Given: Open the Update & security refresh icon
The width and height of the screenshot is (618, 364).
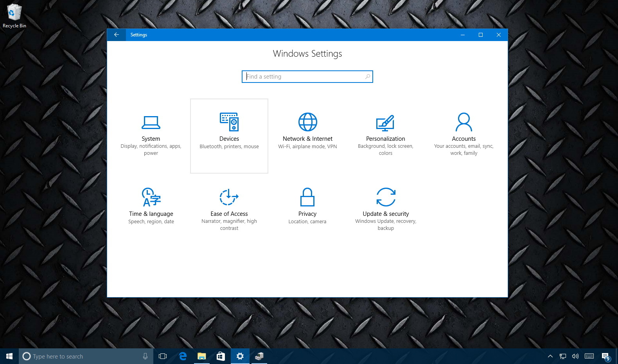Looking at the screenshot, I should 386,197.
